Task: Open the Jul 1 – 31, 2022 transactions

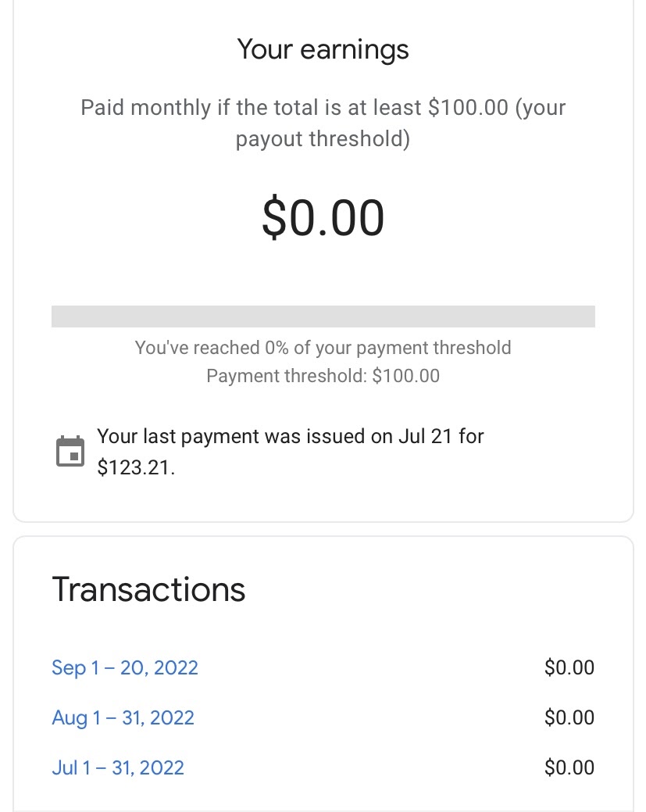Action: click(118, 767)
